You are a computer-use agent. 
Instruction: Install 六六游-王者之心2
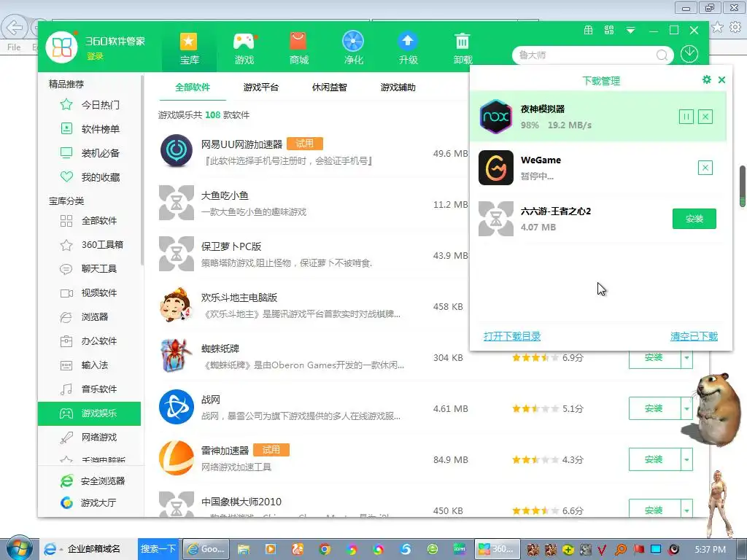[x=694, y=219]
